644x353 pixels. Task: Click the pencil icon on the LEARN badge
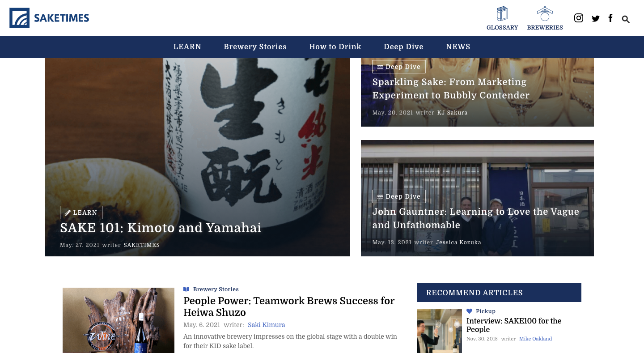pyautogui.click(x=68, y=213)
